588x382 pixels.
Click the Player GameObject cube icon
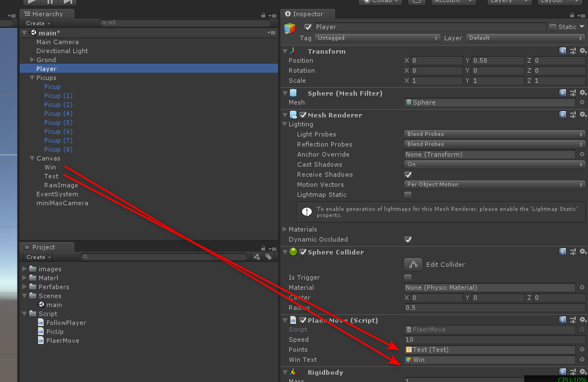tap(290, 28)
